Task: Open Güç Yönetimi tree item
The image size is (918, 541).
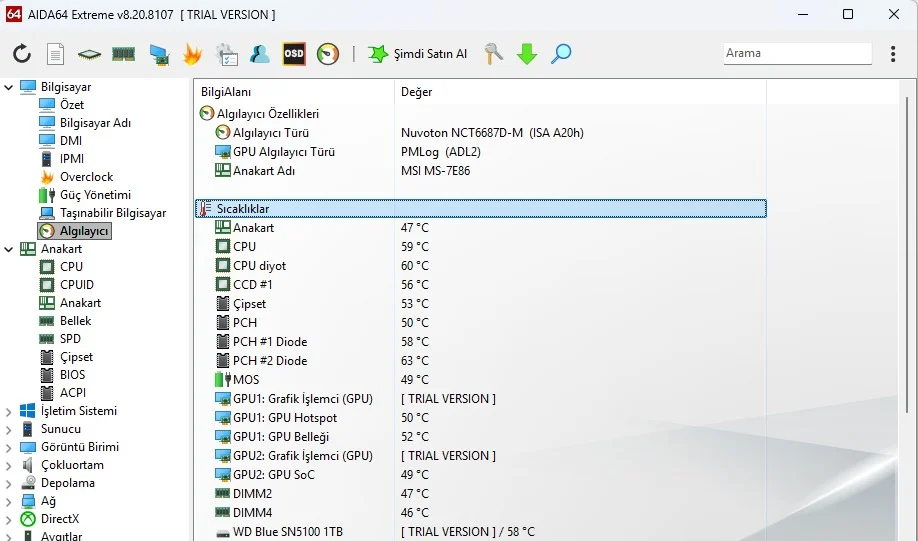Action: point(85,195)
